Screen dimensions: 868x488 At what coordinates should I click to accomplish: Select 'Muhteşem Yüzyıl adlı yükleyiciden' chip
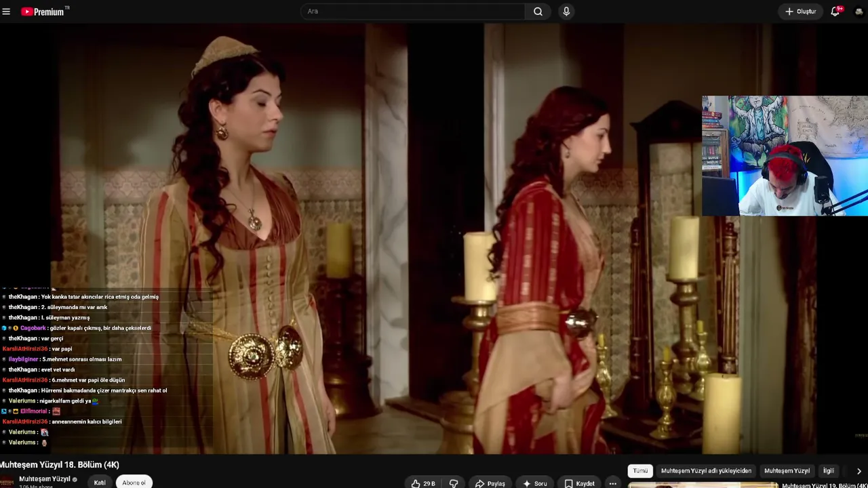coord(706,470)
